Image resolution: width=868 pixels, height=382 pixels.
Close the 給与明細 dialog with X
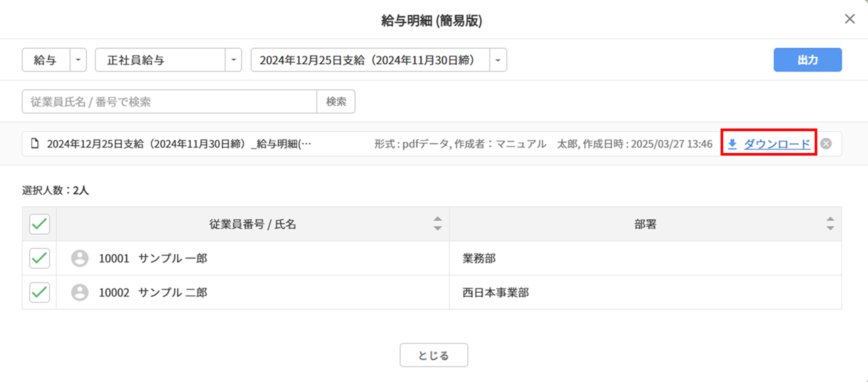click(850, 19)
